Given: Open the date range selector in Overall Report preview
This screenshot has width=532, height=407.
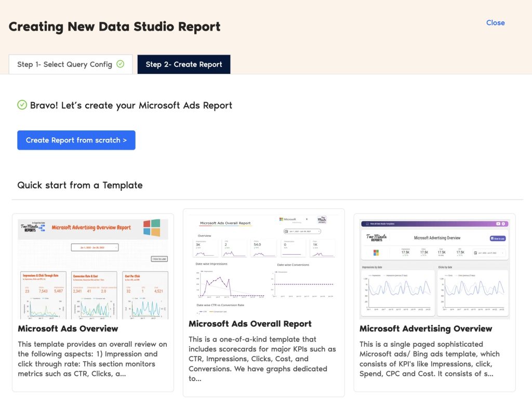Looking at the screenshot, I should 302,231.
